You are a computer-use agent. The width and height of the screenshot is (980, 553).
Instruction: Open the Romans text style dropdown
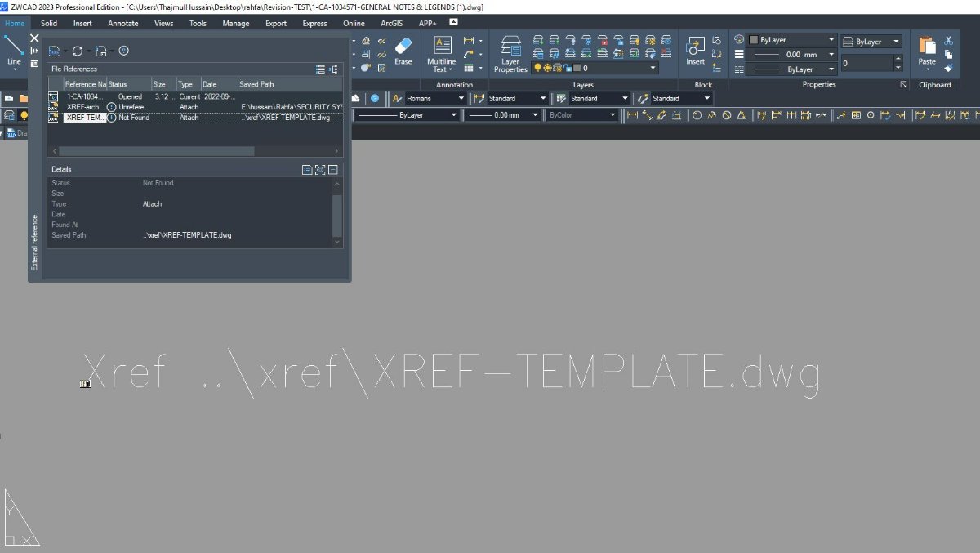click(461, 99)
